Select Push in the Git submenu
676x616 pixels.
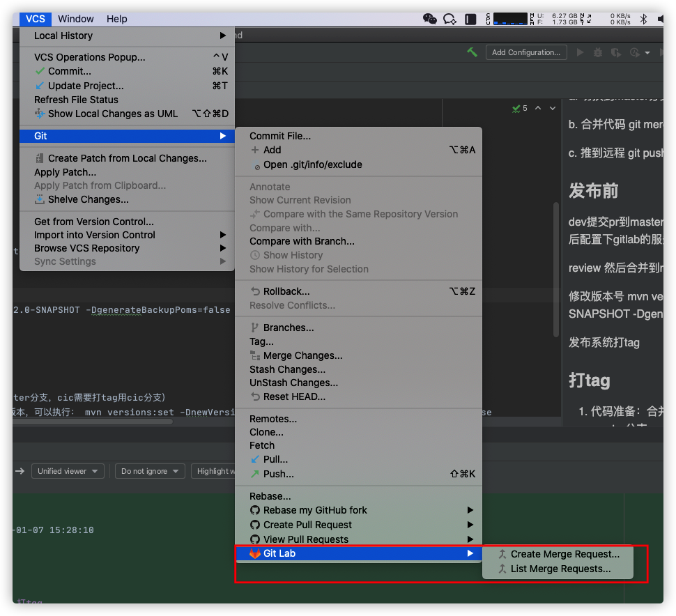278,474
